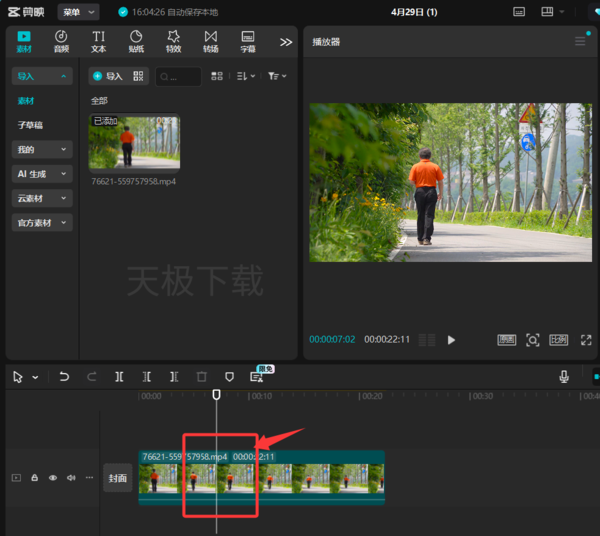
Task: Open the track more options dots
Action: point(89,477)
